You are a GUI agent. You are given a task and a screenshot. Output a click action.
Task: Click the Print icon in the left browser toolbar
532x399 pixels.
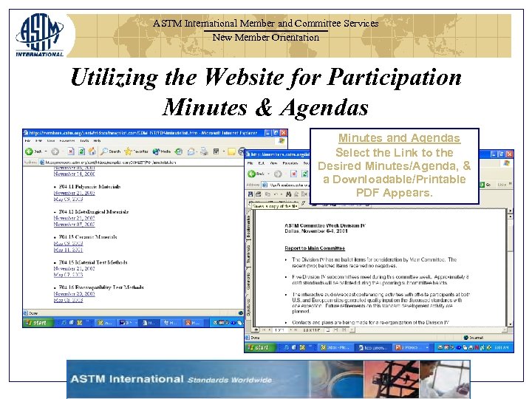[204, 151]
